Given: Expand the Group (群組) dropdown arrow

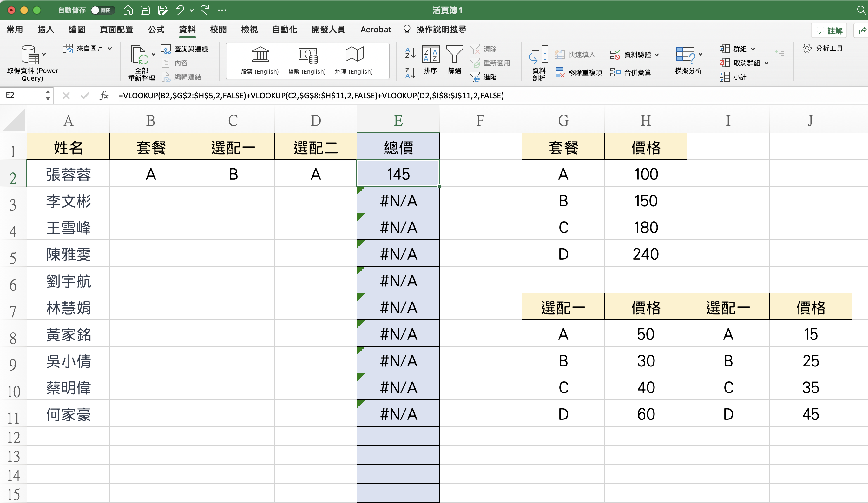Looking at the screenshot, I should click(x=753, y=49).
